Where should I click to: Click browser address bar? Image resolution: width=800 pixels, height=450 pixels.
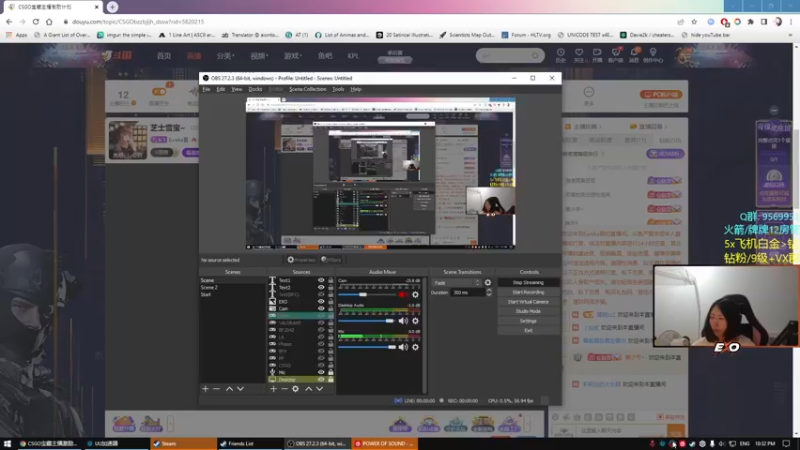pyautogui.click(x=367, y=22)
